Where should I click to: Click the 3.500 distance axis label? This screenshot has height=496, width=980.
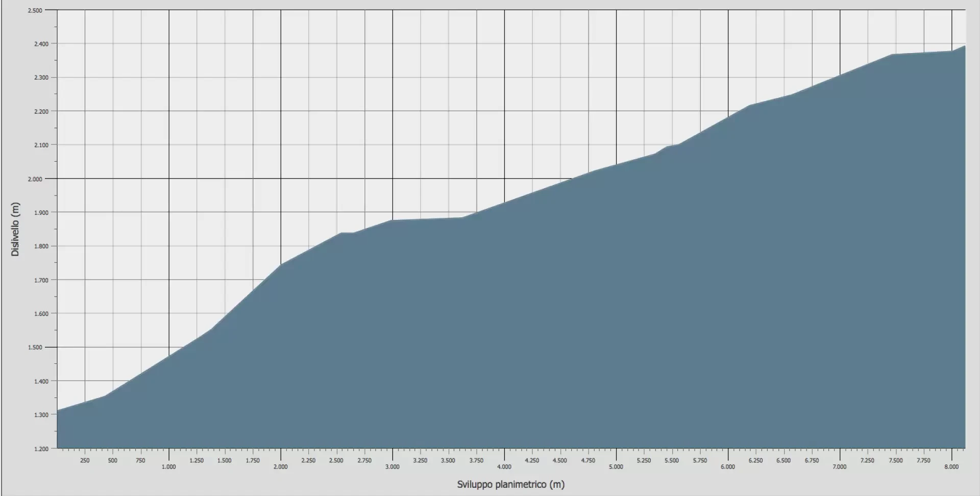coord(448,460)
